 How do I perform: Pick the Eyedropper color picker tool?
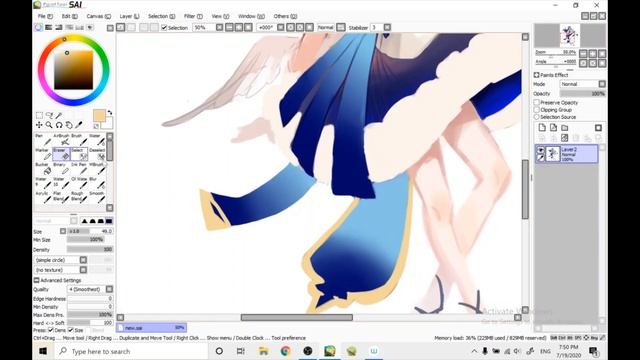[x=79, y=125]
